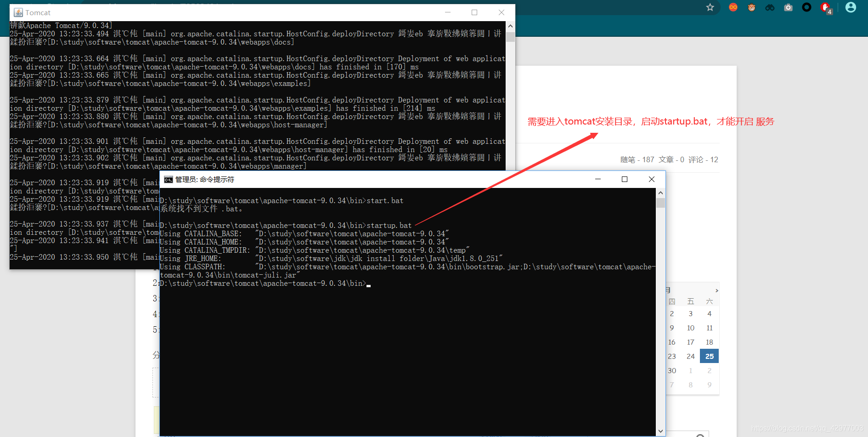The height and width of the screenshot is (437, 868).
Task: Select date 16 in the calendar
Action: (x=672, y=342)
